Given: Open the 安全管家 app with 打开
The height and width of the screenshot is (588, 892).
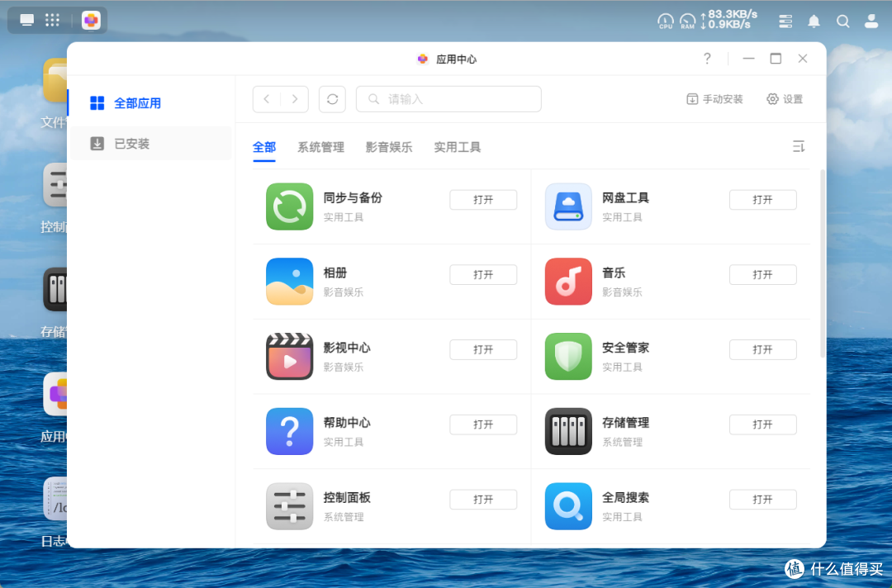Looking at the screenshot, I should [763, 349].
